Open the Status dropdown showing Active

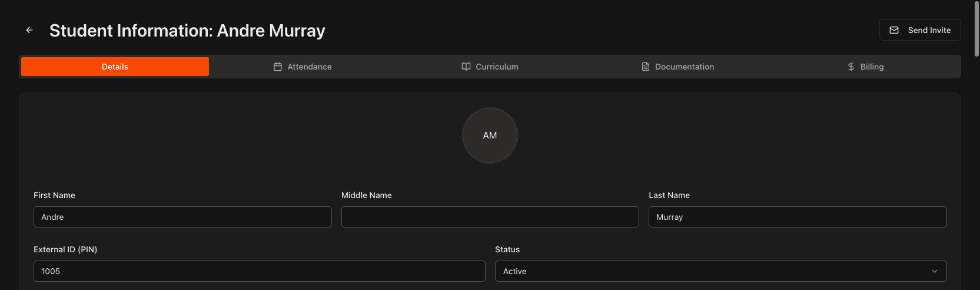(x=720, y=271)
